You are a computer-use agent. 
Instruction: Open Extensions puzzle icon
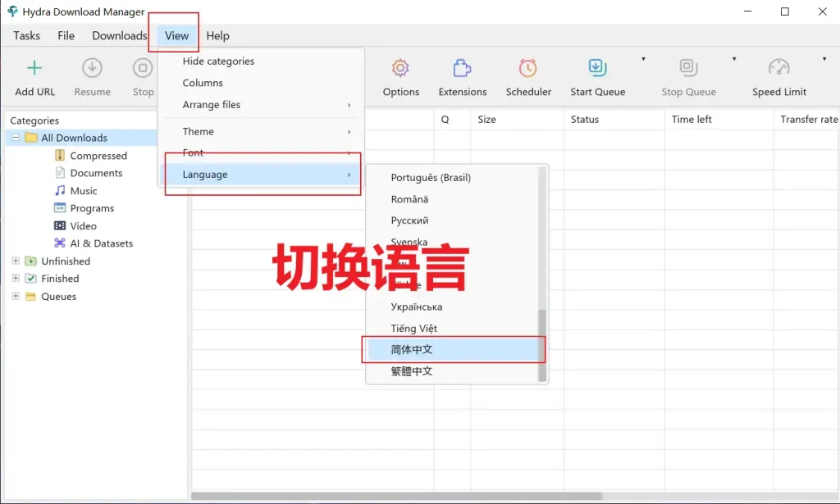(462, 68)
